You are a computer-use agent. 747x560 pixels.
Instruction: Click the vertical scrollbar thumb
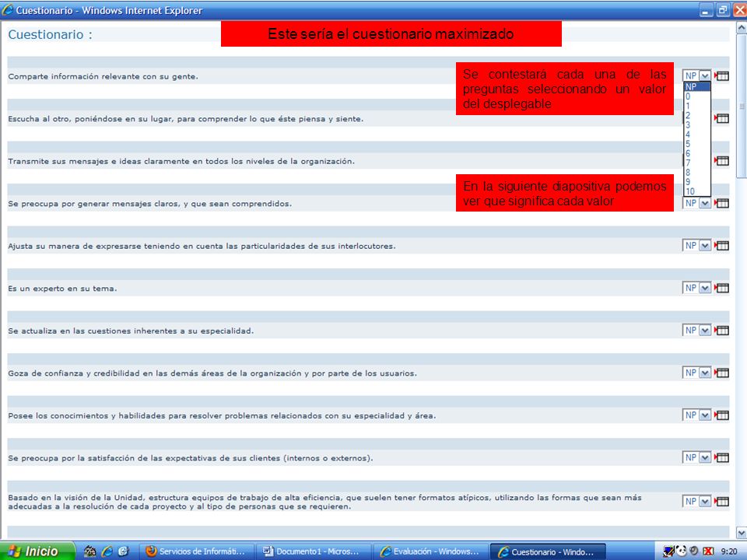point(742,107)
